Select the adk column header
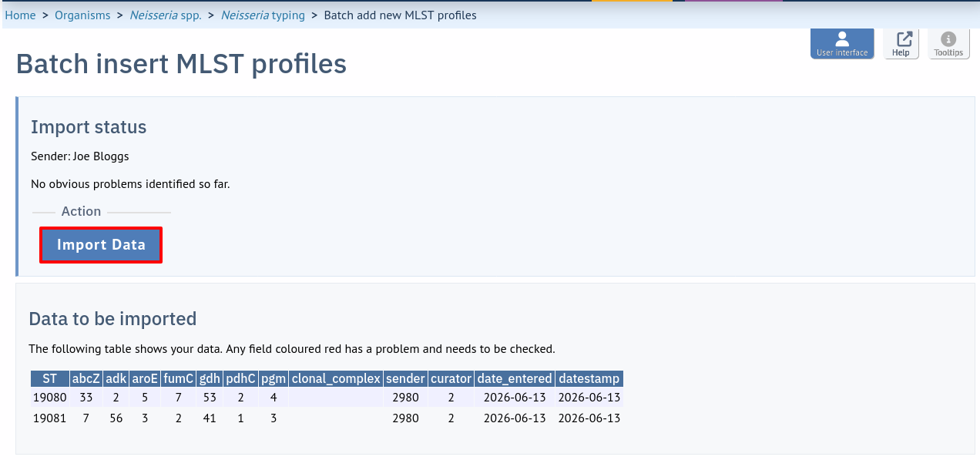 [x=116, y=378]
